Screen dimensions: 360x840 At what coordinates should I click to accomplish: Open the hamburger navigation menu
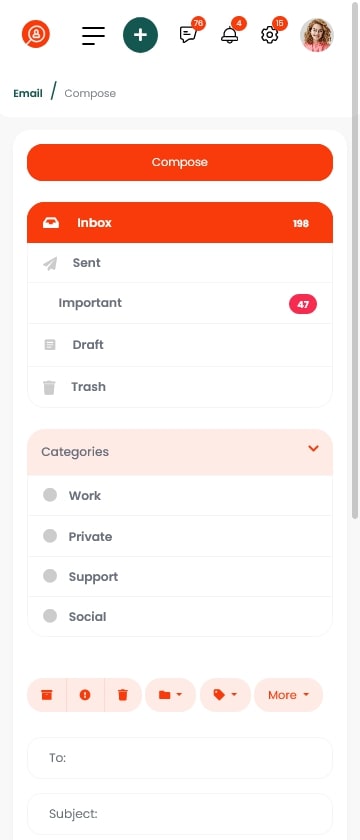(x=93, y=35)
